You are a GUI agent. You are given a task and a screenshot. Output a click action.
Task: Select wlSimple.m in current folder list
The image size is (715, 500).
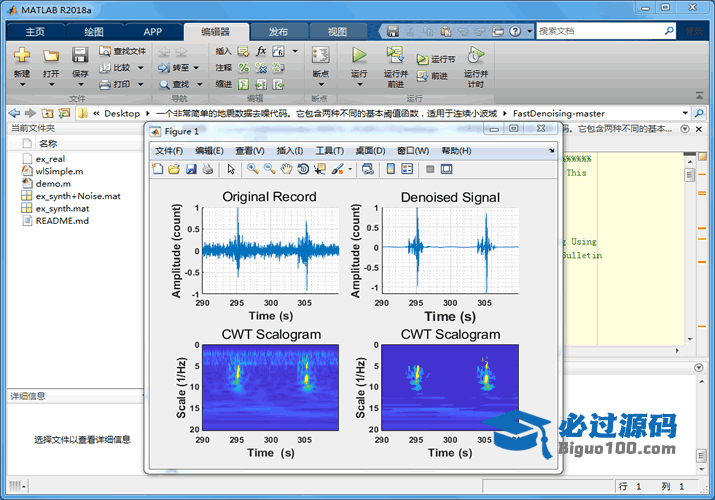pyautogui.click(x=59, y=171)
